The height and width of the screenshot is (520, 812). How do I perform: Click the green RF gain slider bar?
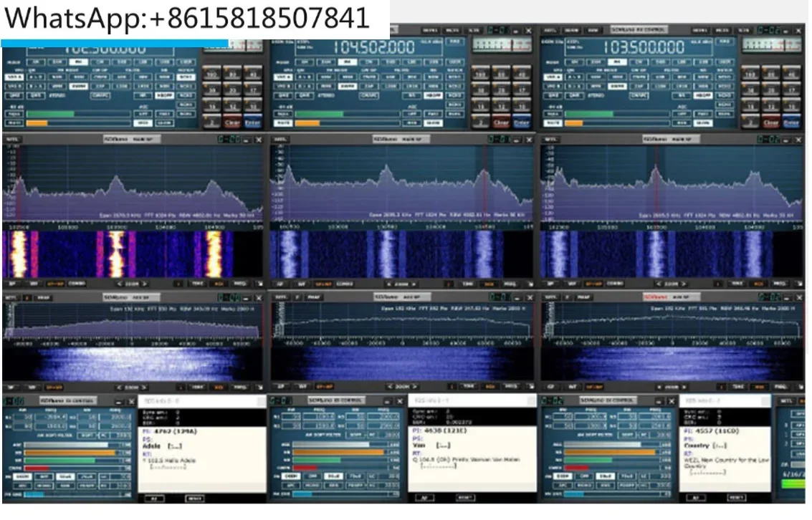point(50,113)
